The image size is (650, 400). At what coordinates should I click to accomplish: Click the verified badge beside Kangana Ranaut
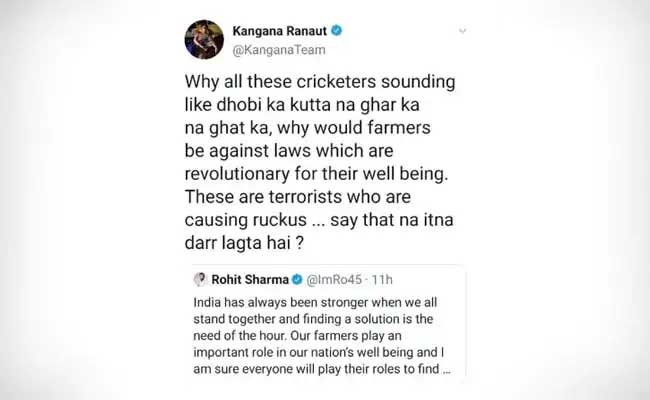(x=337, y=30)
